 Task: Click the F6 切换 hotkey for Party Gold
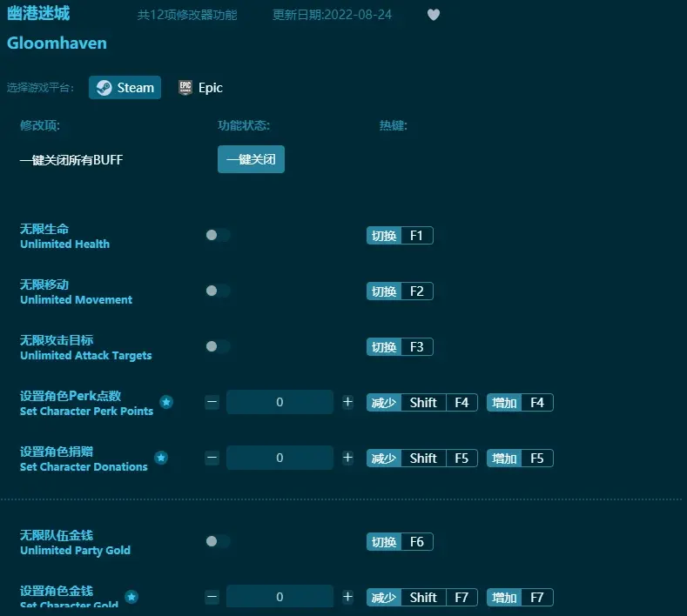400,542
